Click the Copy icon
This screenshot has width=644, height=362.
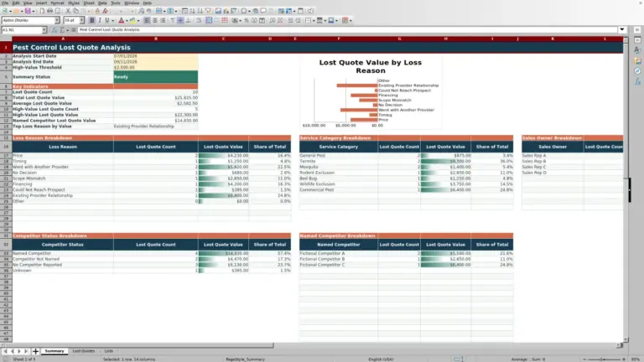point(75,11)
